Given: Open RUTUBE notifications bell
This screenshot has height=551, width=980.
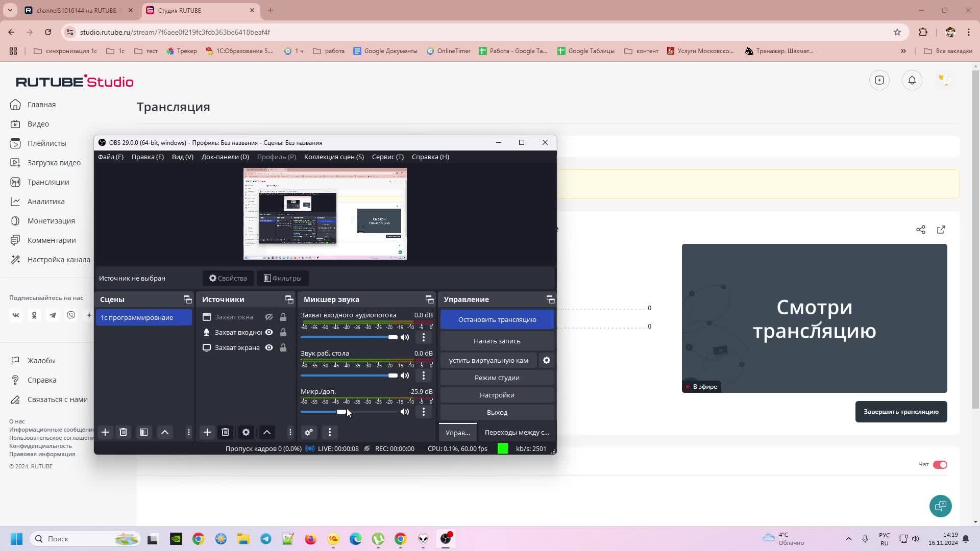Looking at the screenshot, I should tap(912, 80).
